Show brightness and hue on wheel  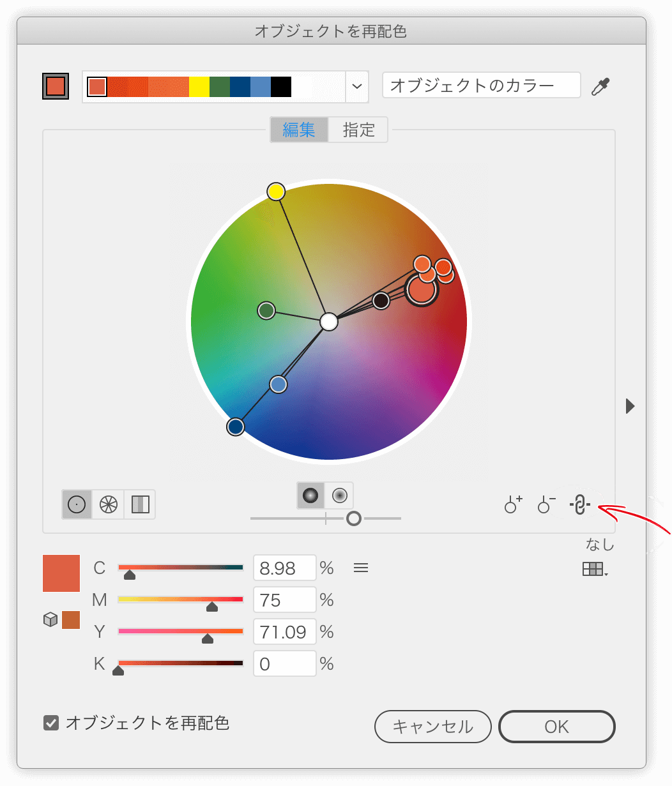pyautogui.click(x=339, y=495)
